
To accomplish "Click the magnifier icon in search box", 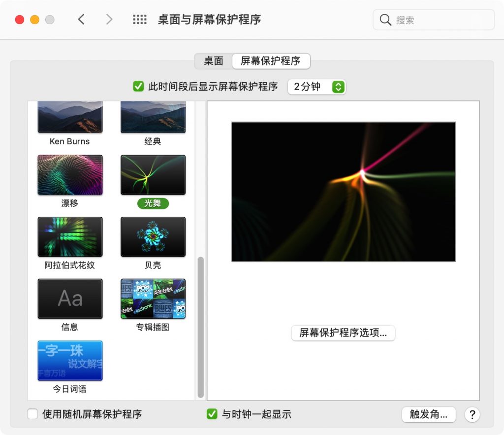I will point(385,20).
